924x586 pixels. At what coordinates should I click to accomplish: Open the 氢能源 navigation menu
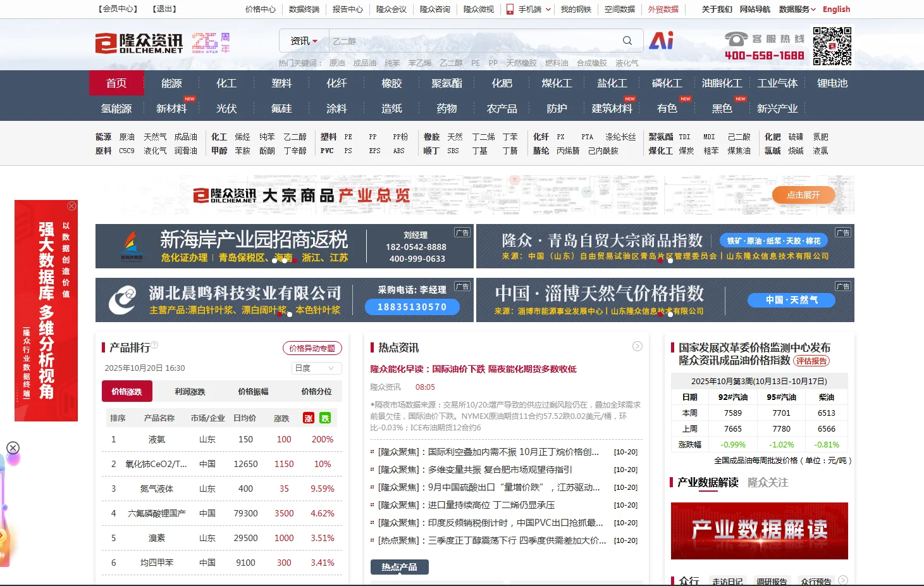coord(116,108)
